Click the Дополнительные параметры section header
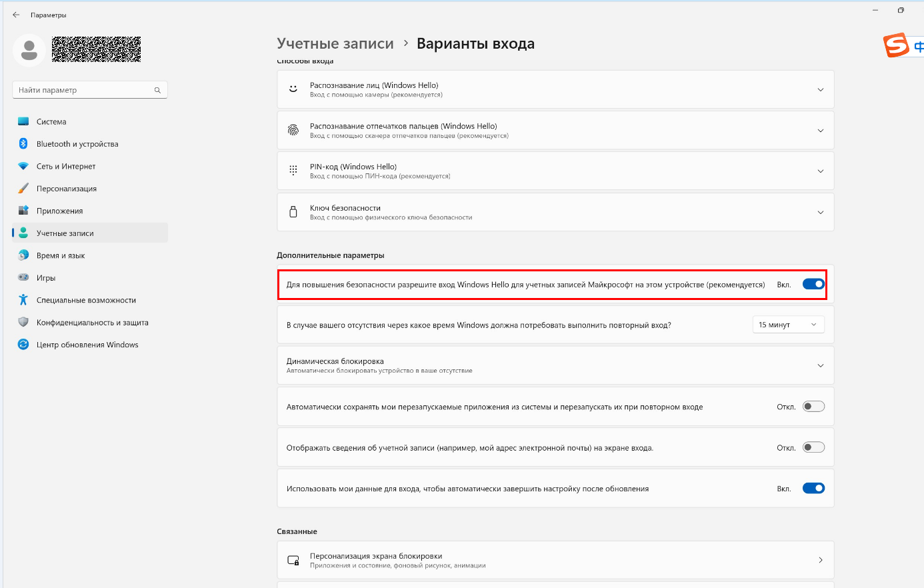The width and height of the screenshot is (924, 588). tap(331, 255)
